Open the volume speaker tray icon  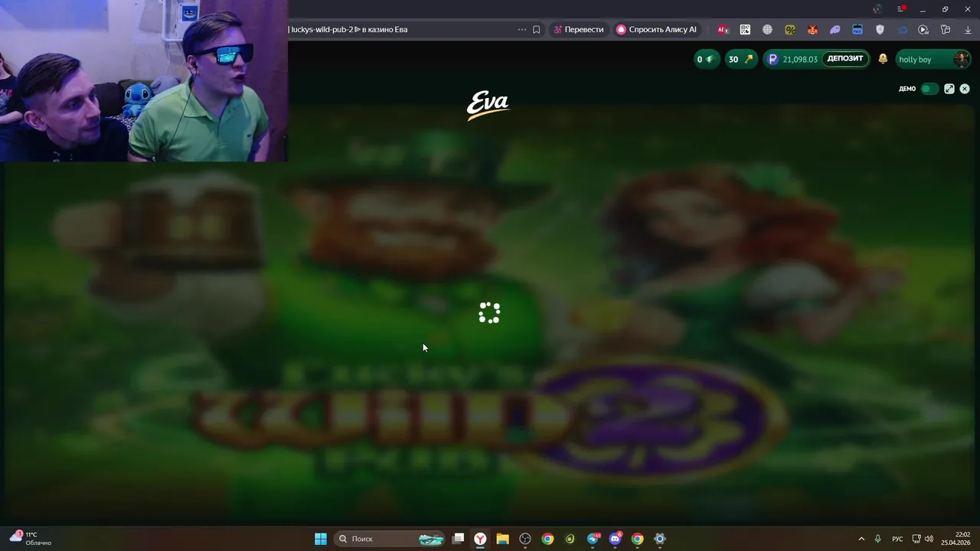point(929,539)
